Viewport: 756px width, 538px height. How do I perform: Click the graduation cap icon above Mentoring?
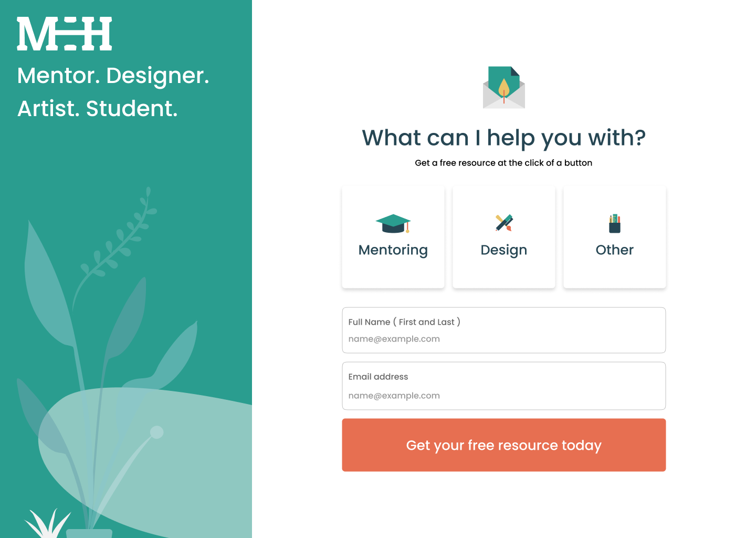[393, 223]
